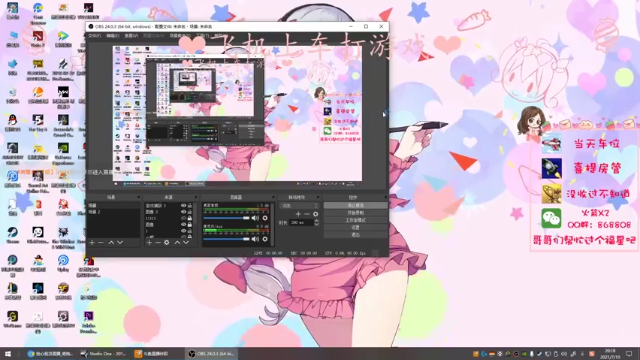Open Edit menu in OBS
The width and height of the screenshot is (640, 360).
click(113, 36)
